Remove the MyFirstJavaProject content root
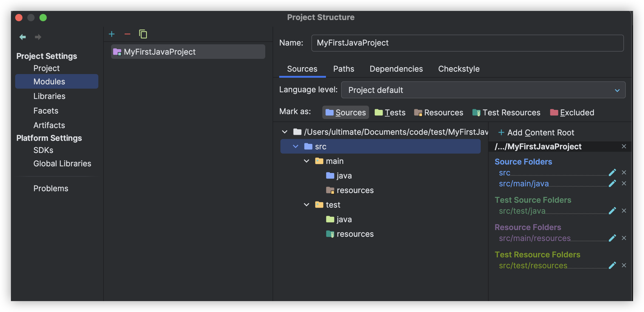The image size is (644, 312). pos(624,146)
